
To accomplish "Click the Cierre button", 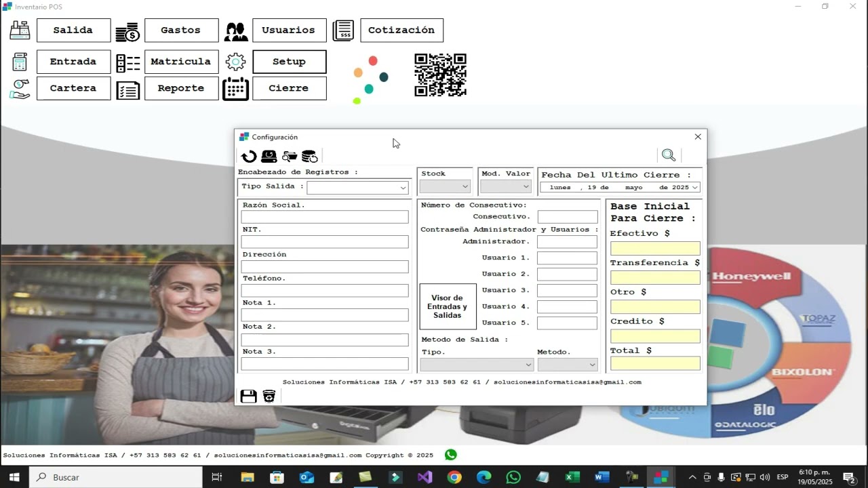I will tap(289, 88).
